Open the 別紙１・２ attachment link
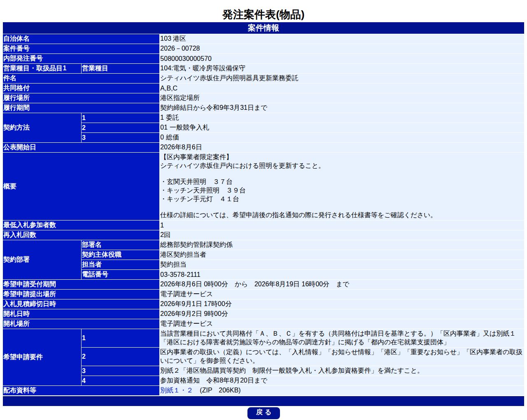Image resolution: width=527 pixels, height=420 pixels. pyautogui.click(x=176, y=390)
